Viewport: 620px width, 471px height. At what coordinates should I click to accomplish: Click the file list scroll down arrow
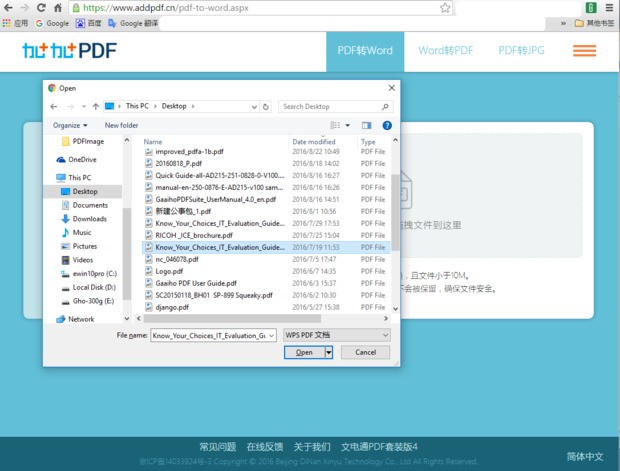pyautogui.click(x=395, y=308)
